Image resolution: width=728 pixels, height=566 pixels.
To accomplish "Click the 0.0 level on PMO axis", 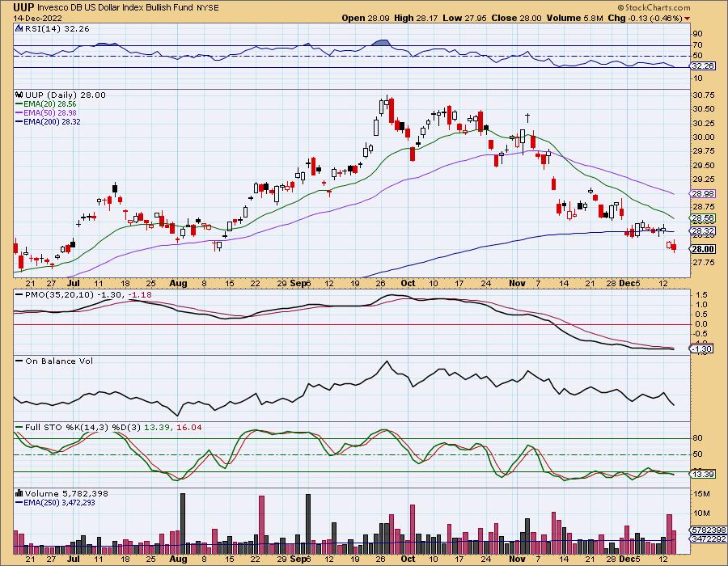I will pyautogui.click(x=702, y=323).
